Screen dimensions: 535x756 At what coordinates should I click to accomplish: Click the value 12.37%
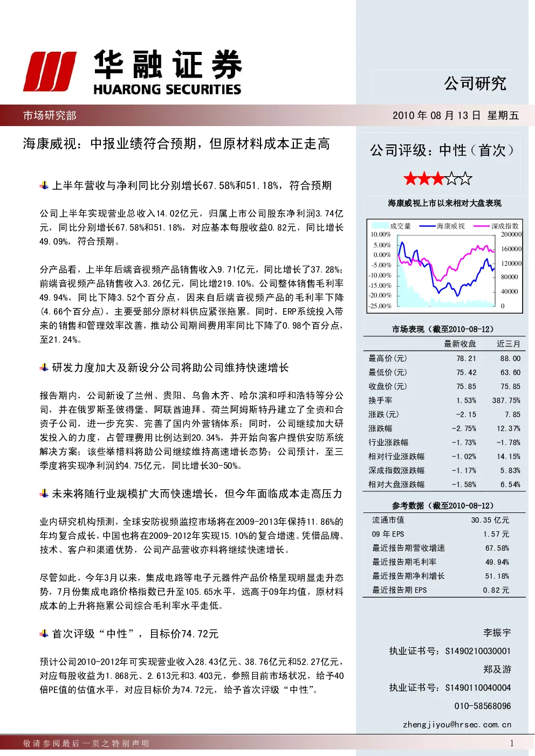(509, 428)
